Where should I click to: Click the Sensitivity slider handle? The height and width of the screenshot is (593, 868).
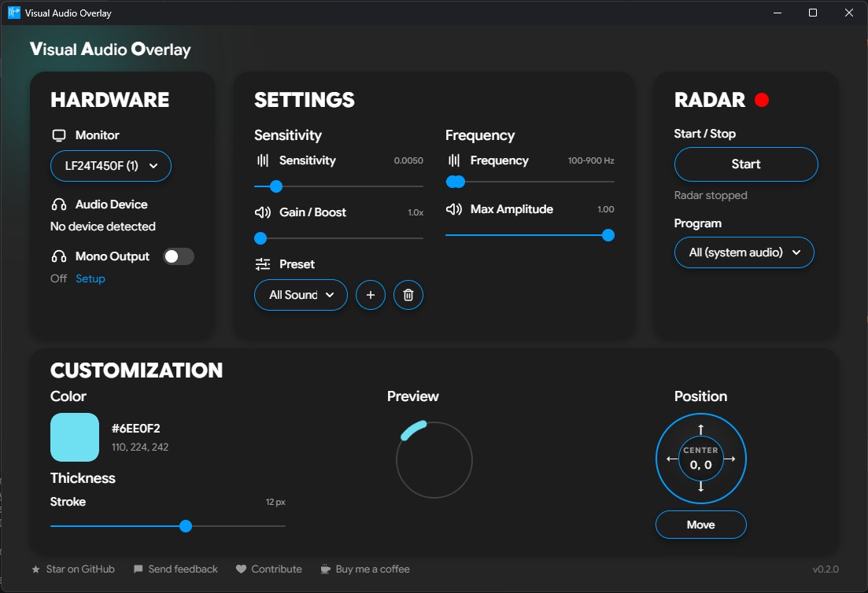tap(275, 186)
